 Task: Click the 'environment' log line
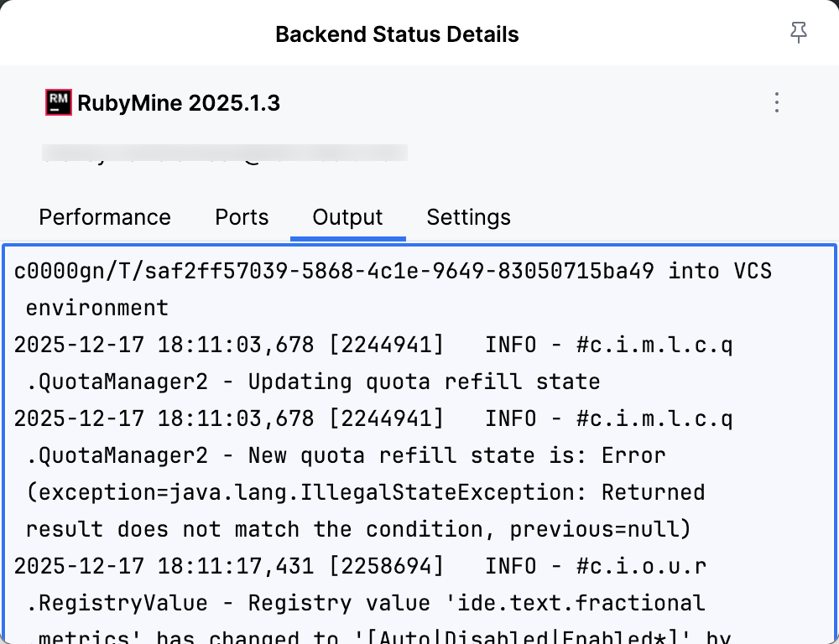pos(97,308)
